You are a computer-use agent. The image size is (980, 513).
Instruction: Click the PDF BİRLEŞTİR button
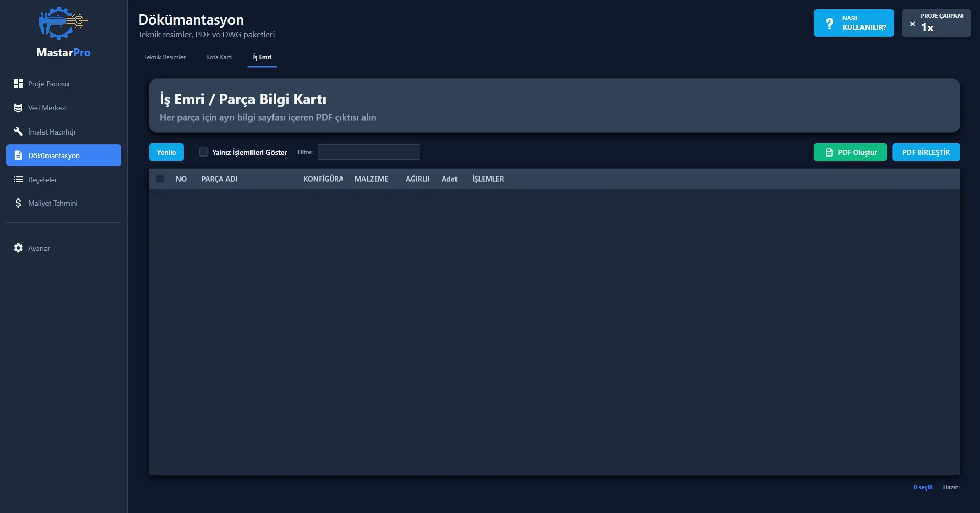(925, 152)
